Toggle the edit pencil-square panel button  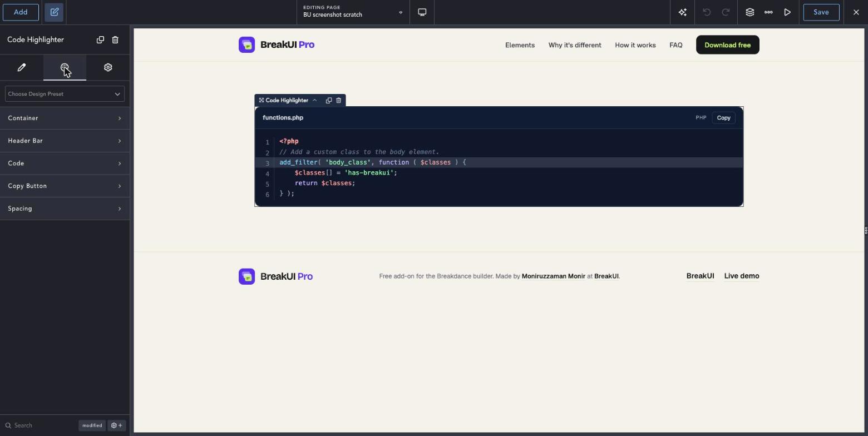pos(55,12)
